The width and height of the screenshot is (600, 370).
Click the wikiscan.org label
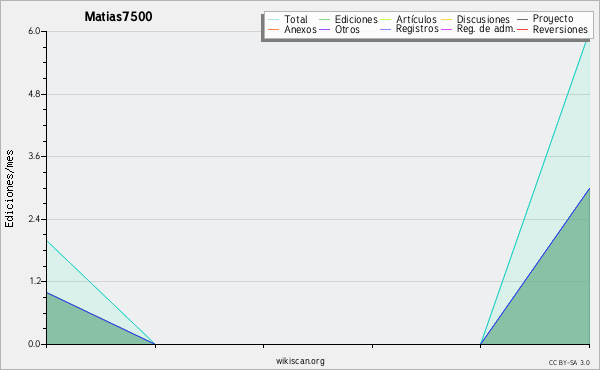coord(300,361)
